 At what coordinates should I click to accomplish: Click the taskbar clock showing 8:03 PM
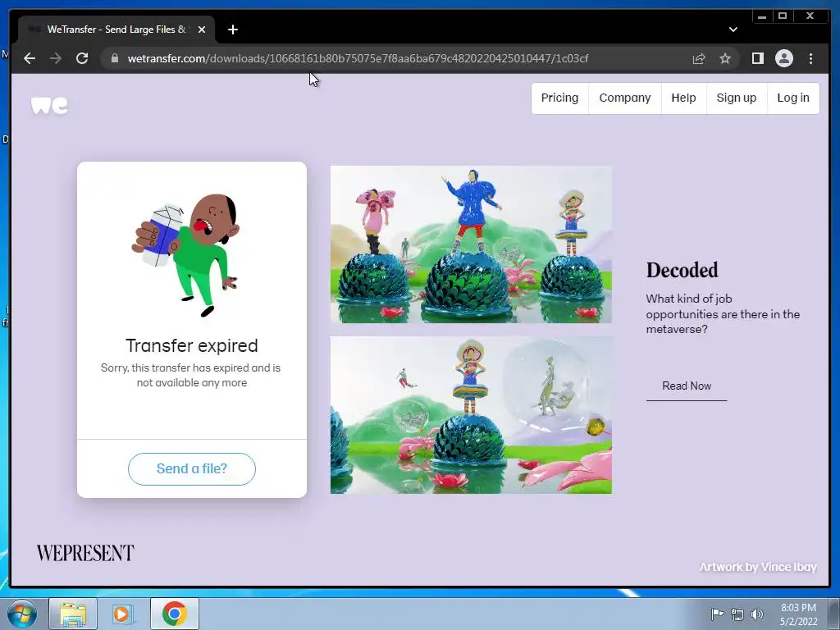tap(798, 614)
